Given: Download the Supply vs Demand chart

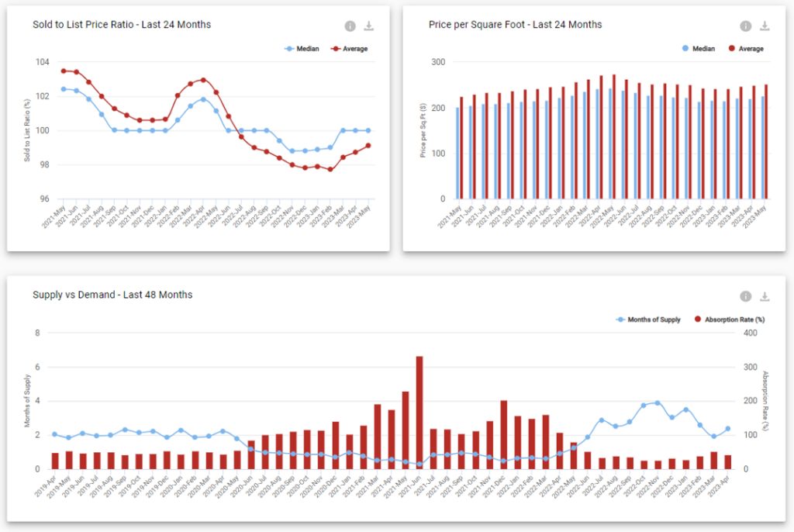Looking at the screenshot, I should (765, 296).
